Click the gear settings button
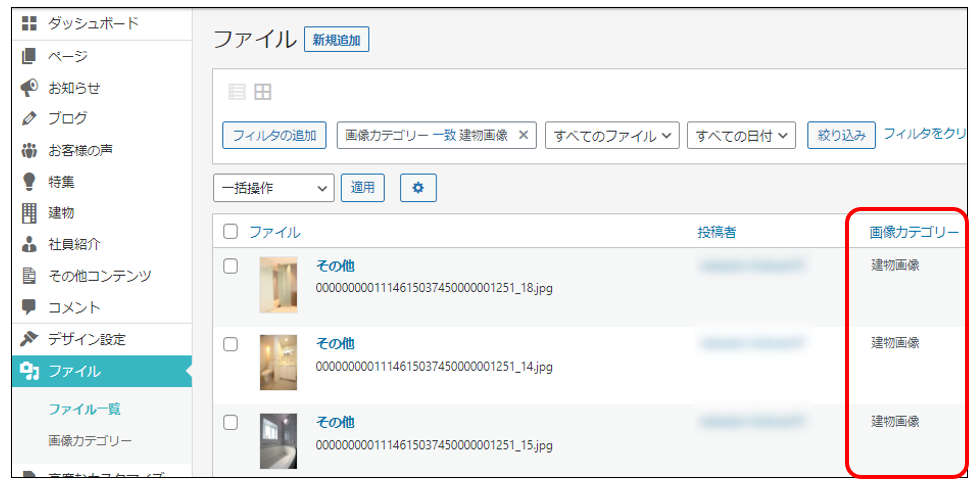 pyautogui.click(x=418, y=187)
